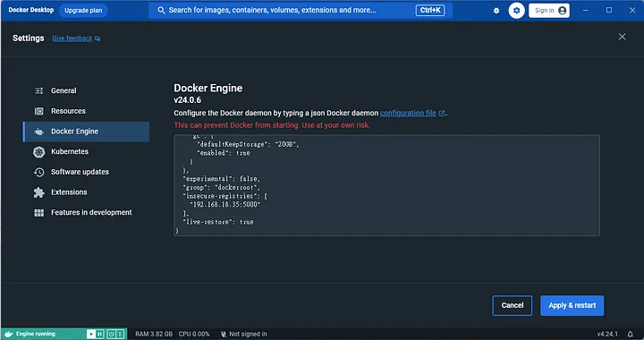Click the pause engine button in status bar
644x340 pixels.
click(99, 334)
